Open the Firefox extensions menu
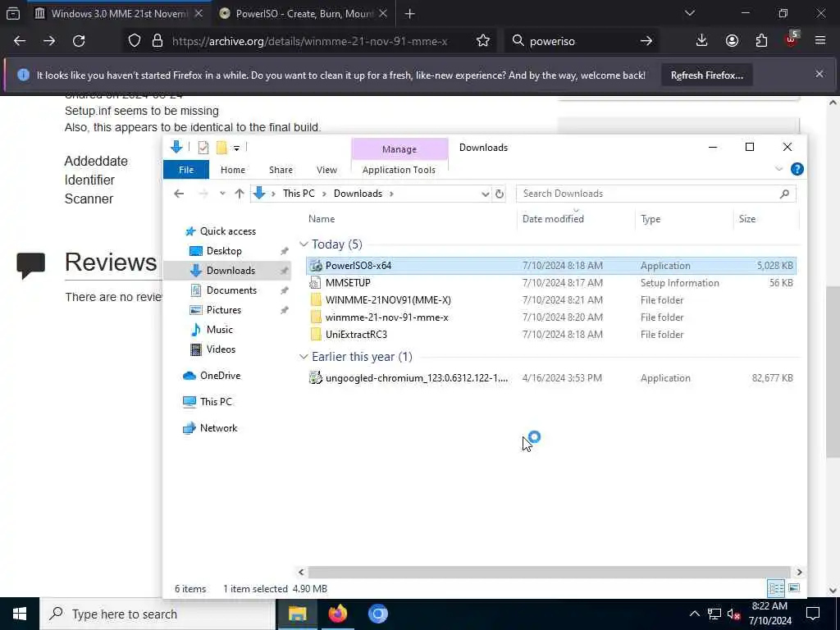Viewport: 840px width, 630px height. pyautogui.click(x=761, y=41)
